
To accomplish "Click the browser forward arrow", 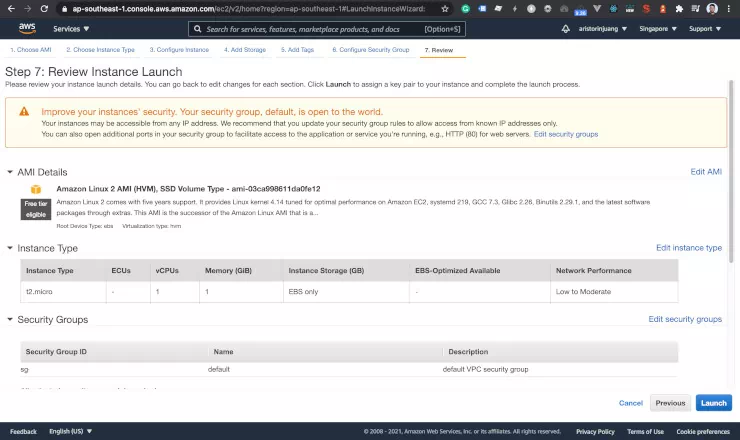I will 27,8.
